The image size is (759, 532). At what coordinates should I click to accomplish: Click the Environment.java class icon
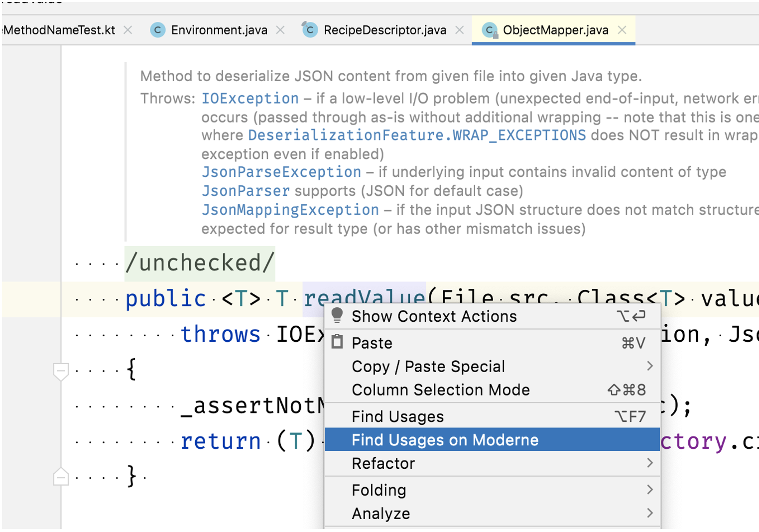click(x=158, y=30)
